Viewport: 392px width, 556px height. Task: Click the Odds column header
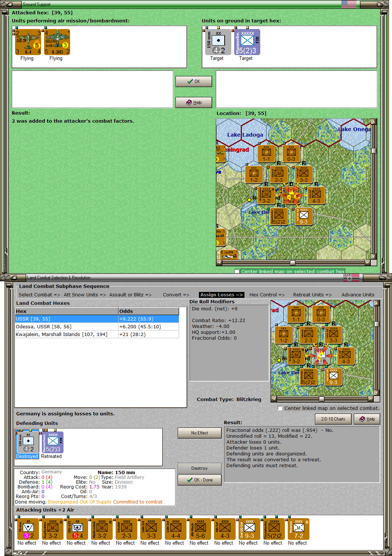(x=149, y=311)
